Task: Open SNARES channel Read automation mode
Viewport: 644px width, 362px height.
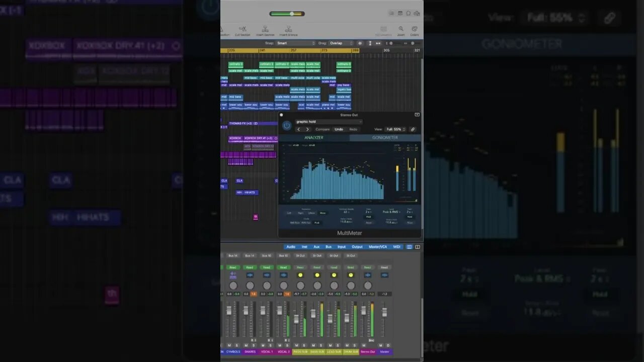Action: (250, 267)
